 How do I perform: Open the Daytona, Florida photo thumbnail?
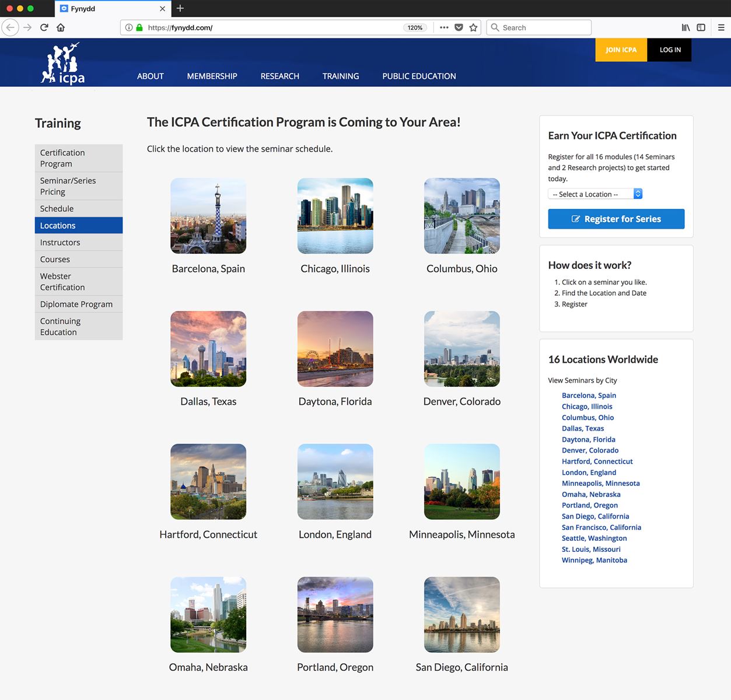tap(335, 349)
